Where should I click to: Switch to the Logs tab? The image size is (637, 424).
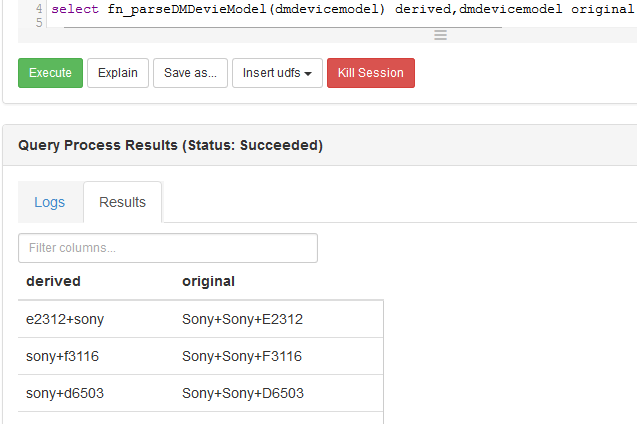point(50,202)
